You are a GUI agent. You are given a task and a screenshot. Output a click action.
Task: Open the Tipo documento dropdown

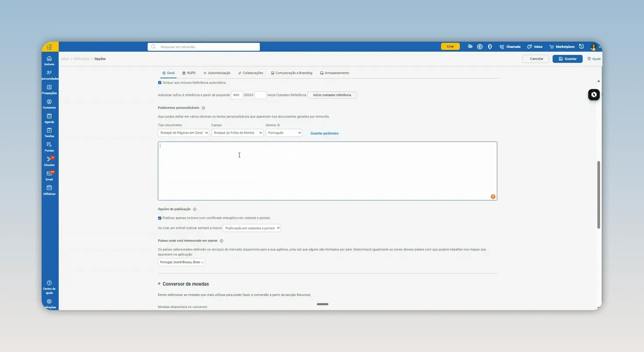(x=184, y=133)
